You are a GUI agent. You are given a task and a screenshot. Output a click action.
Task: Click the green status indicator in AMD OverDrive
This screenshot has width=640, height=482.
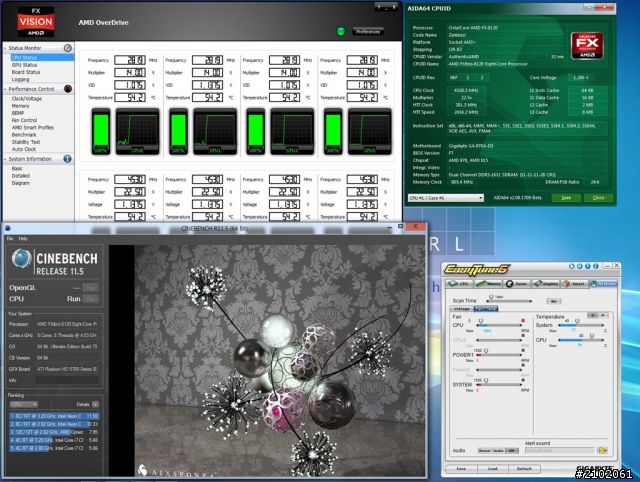[x=341, y=31]
